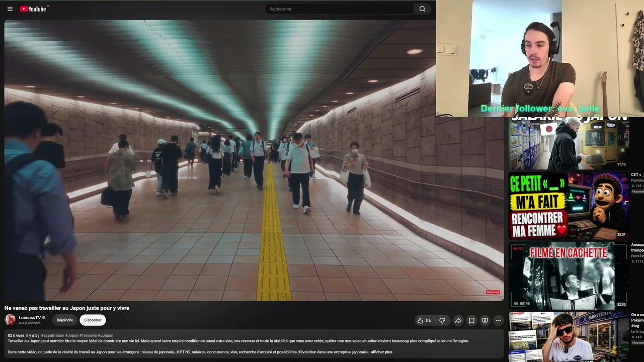The width and height of the screenshot is (644, 362).
Task: Open the YouTube hamburger guide menu
Action: click(10, 9)
